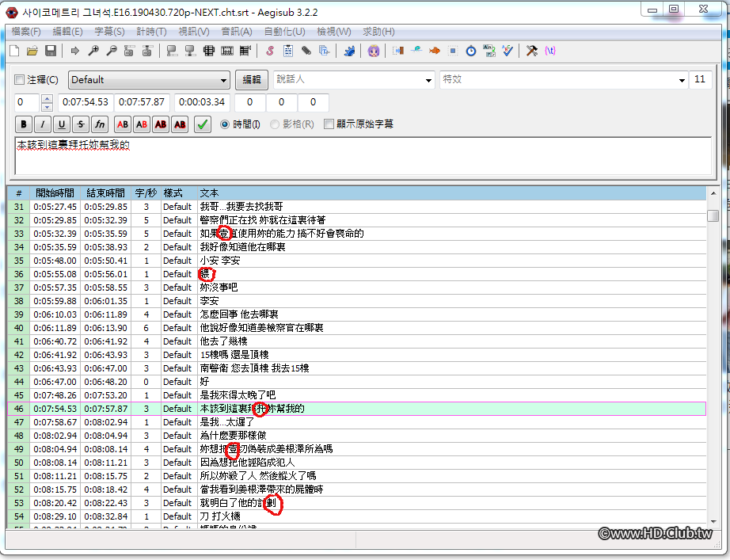The width and height of the screenshot is (730, 560).
Task: Open the Attachments paperclip icon
Action: (306, 51)
